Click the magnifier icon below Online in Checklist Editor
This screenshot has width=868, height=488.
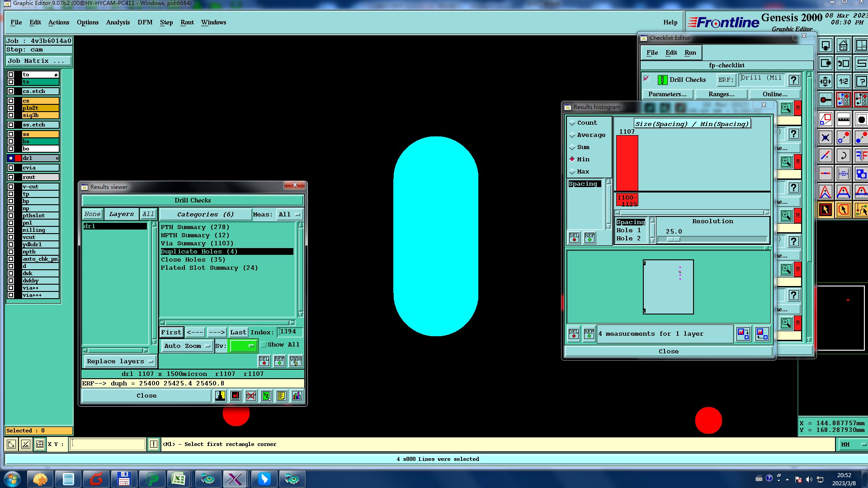click(786, 108)
